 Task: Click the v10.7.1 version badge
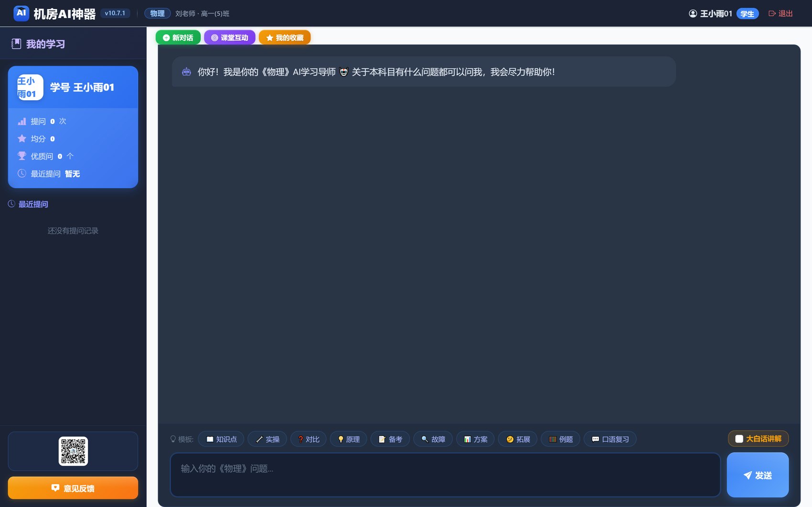tap(115, 13)
